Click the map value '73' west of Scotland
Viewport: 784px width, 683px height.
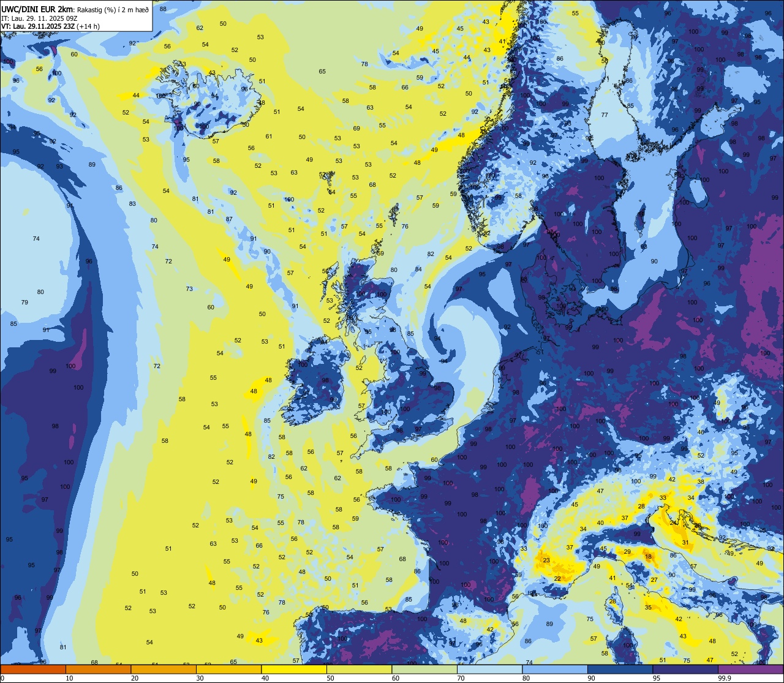tap(189, 289)
